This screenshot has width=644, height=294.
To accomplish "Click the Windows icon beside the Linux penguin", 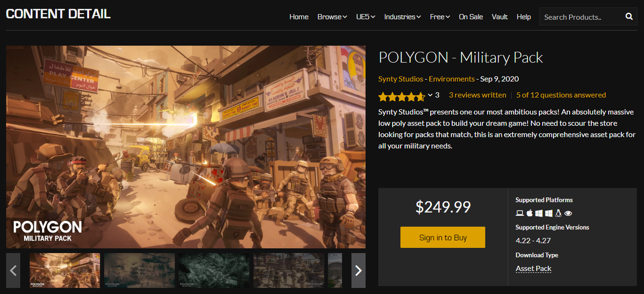I will click(548, 213).
